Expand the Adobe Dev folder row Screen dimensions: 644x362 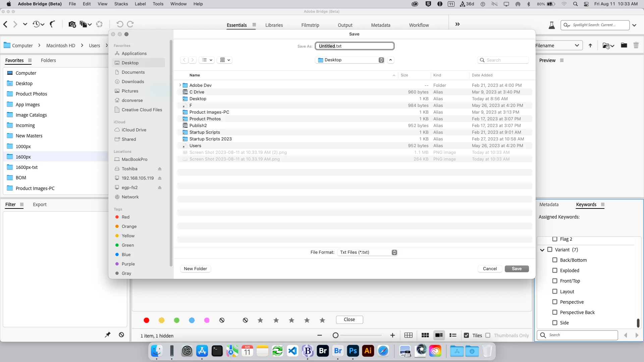tap(180, 85)
